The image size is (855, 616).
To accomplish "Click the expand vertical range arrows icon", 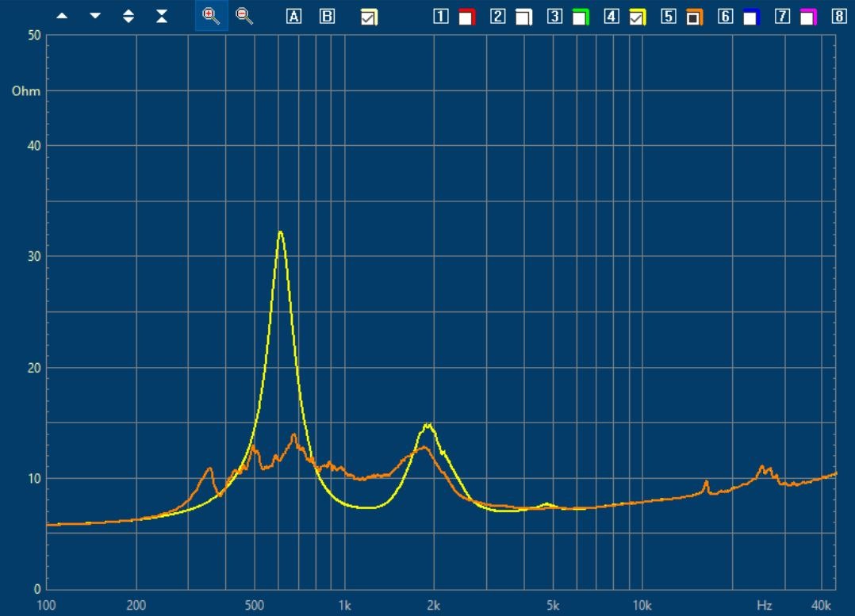I will (x=128, y=17).
